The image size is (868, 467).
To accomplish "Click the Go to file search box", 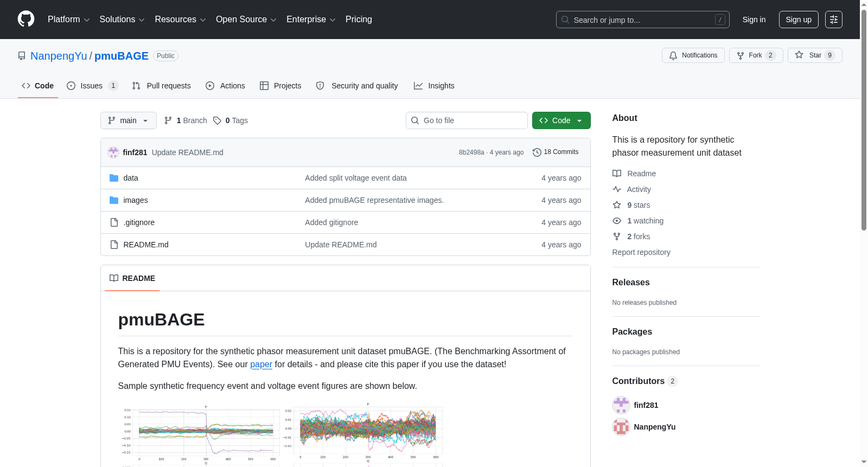I will click(467, 120).
